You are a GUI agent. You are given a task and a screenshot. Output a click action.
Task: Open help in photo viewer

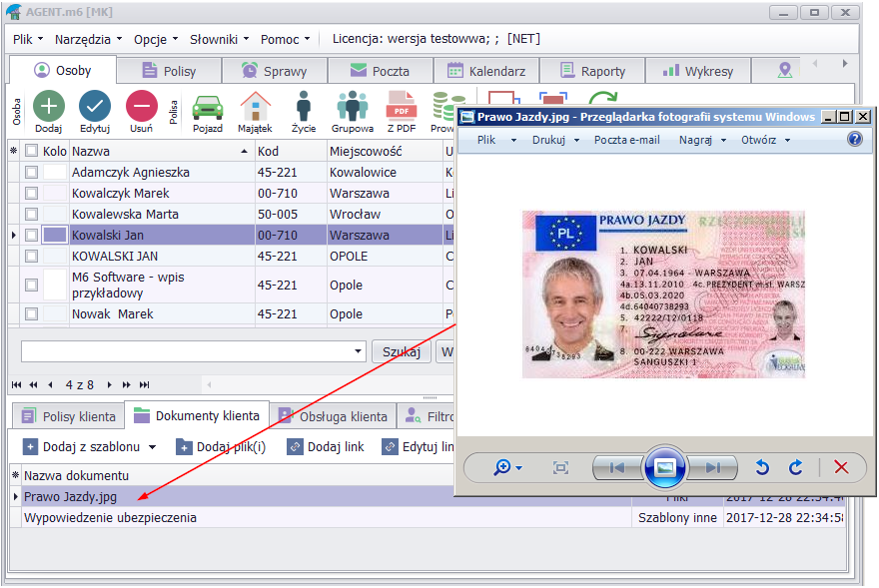(855, 139)
